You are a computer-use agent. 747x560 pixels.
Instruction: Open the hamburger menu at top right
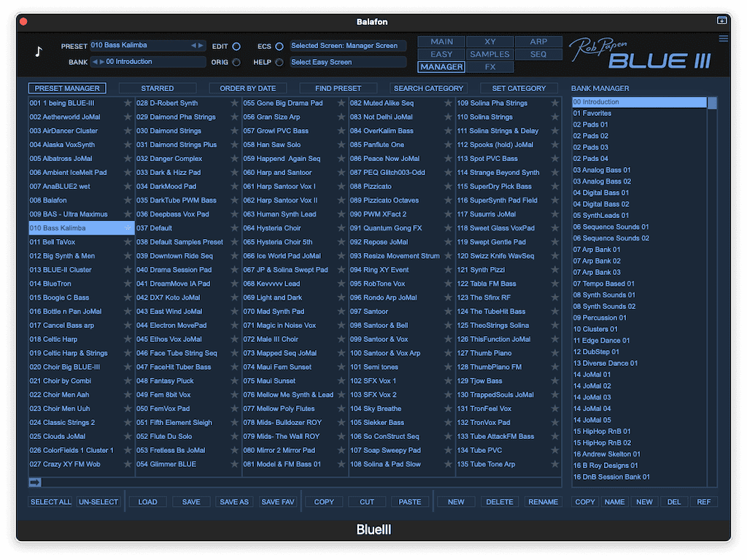tap(723, 39)
